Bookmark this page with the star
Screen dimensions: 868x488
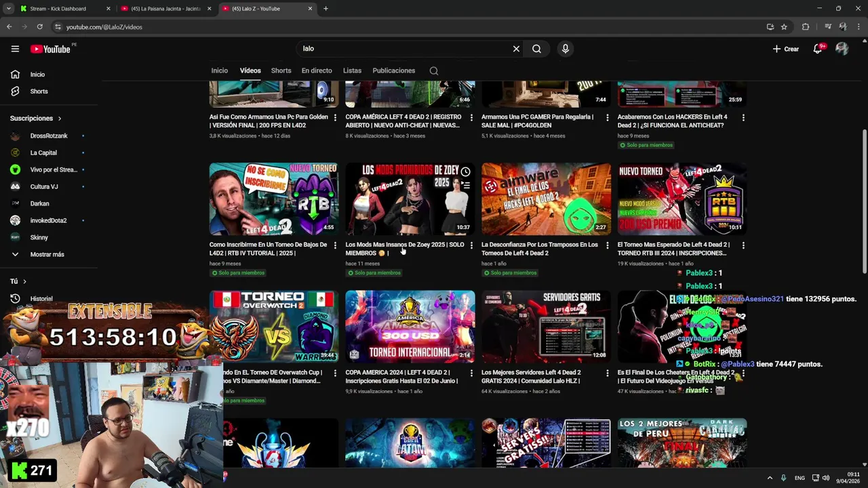click(x=784, y=27)
